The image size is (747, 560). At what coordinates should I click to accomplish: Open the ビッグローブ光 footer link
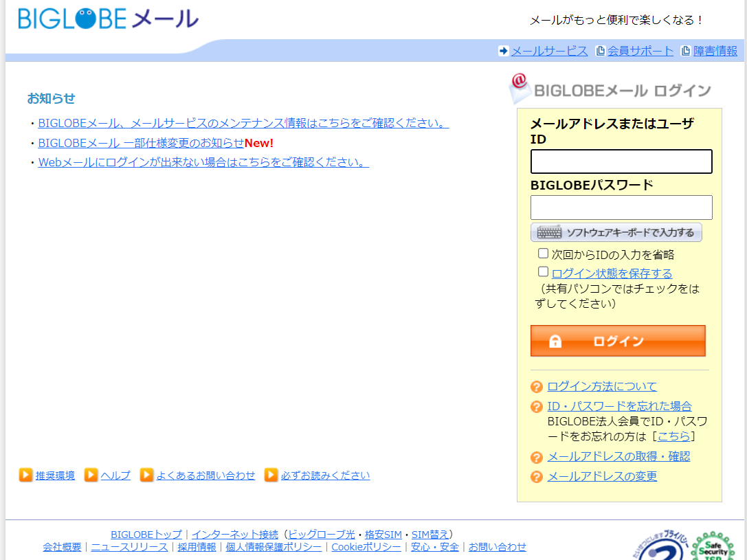click(x=322, y=535)
